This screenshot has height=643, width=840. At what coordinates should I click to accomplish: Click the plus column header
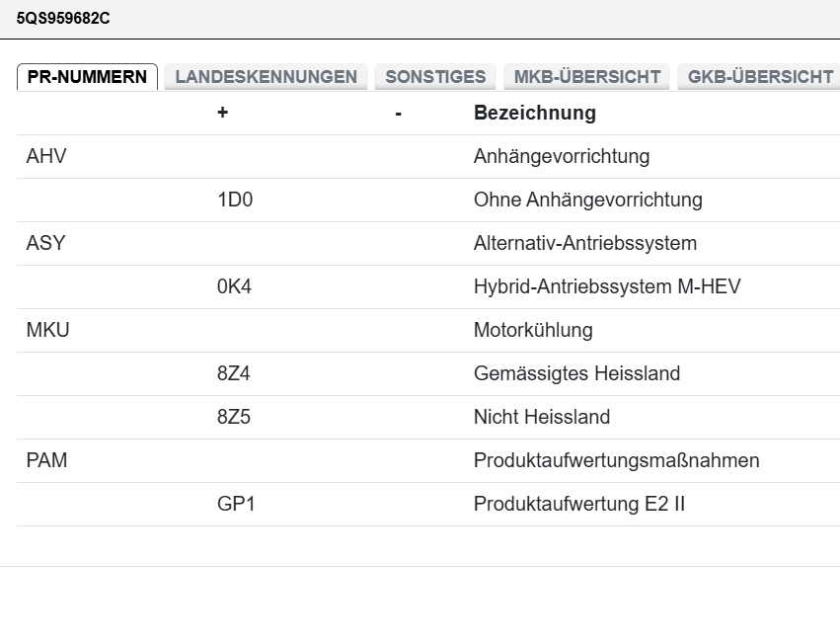tap(222, 113)
